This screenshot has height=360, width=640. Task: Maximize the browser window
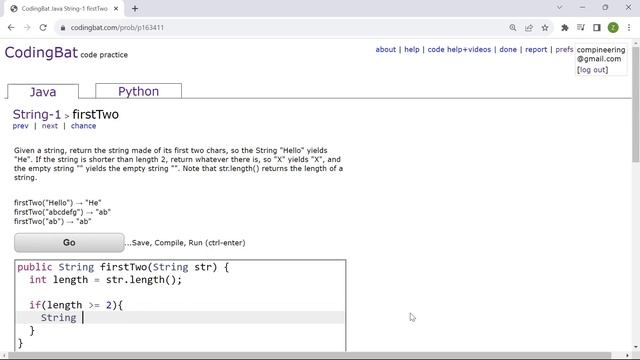click(605, 7)
